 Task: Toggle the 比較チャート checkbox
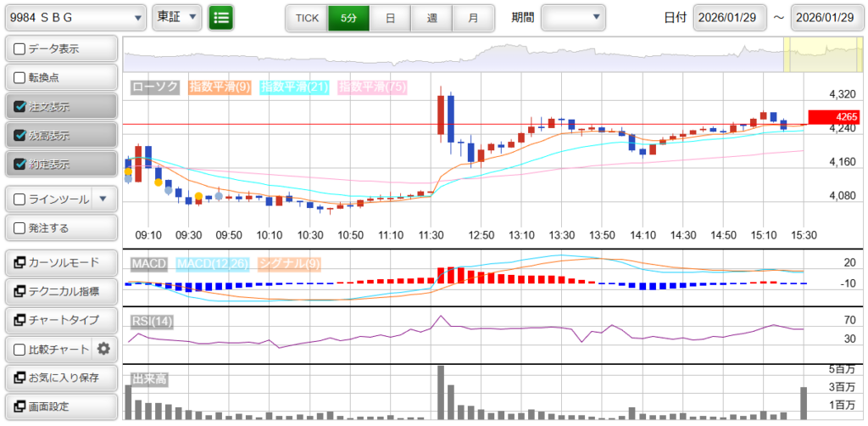[x=20, y=349]
